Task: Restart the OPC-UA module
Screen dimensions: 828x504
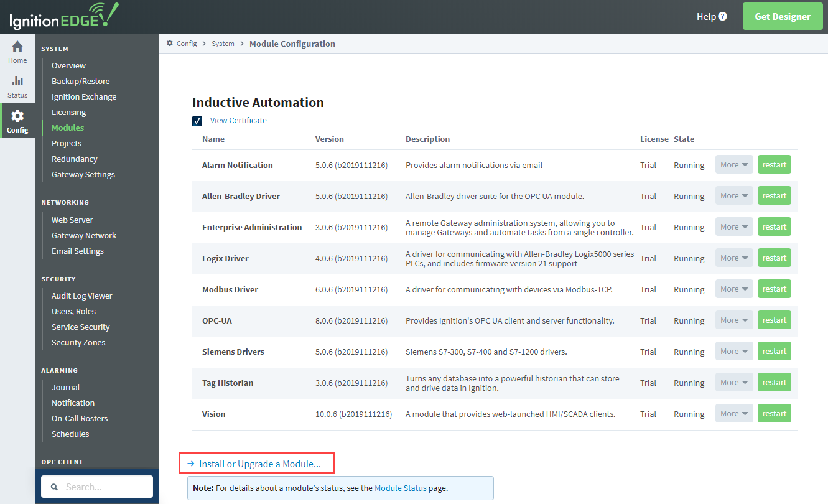Action: [775, 320]
